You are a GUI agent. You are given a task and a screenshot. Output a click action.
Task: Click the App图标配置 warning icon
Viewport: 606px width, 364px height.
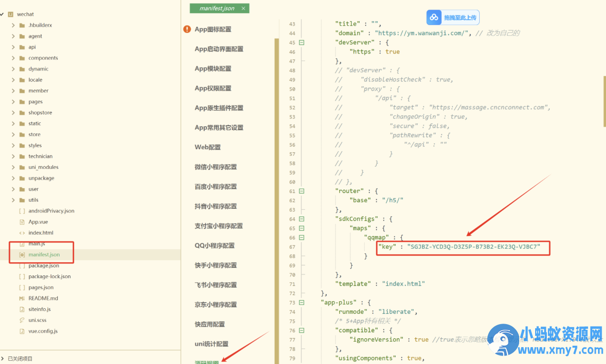point(187,29)
